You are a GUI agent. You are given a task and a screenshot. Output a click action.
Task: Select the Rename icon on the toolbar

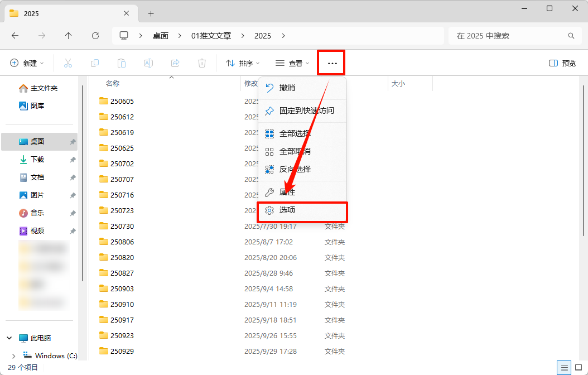coord(148,62)
